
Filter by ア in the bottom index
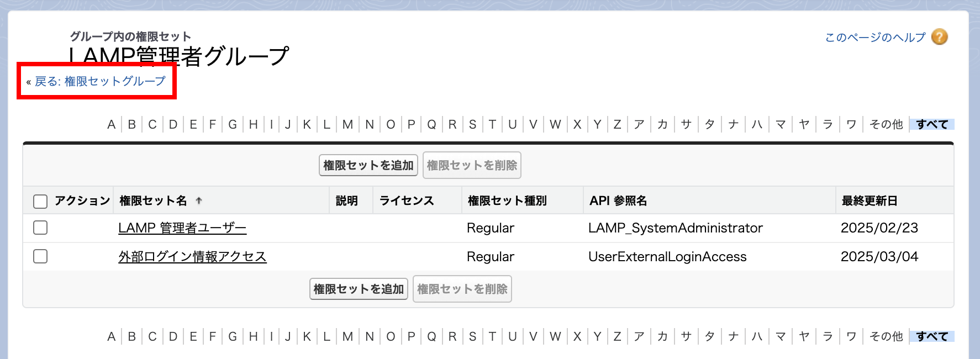point(639,336)
